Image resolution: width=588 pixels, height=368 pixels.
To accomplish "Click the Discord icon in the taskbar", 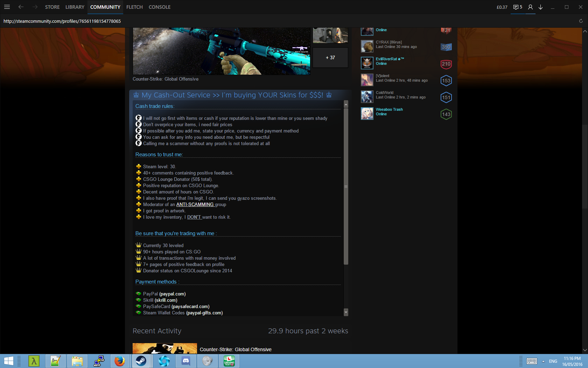I will pyautogui.click(x=186, y=361).
